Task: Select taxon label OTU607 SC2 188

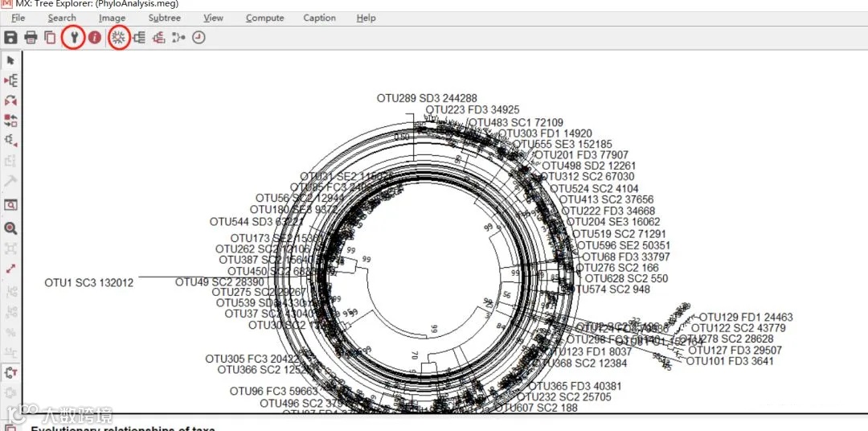Action: point(536,408)
